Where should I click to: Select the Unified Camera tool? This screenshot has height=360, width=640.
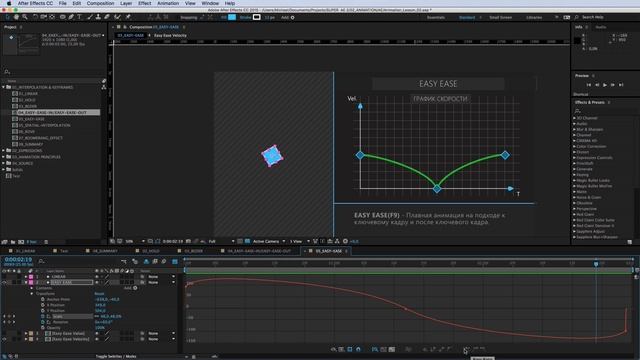pos(43,17)
